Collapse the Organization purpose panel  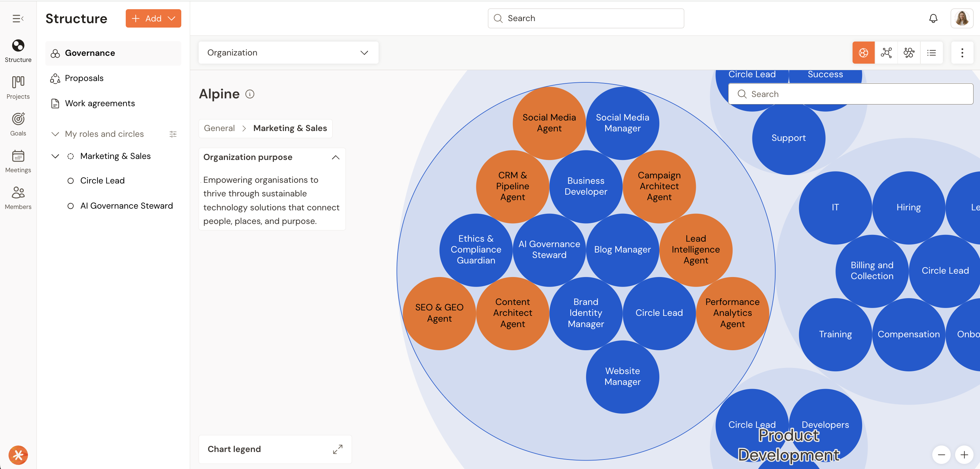335,157
